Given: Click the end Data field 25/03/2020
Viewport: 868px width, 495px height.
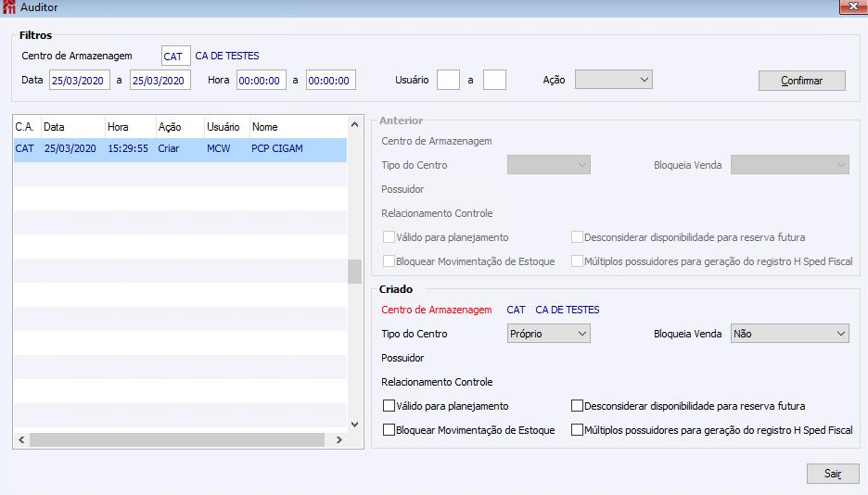Looking at the screenshot, I should (x=160, y=81).
